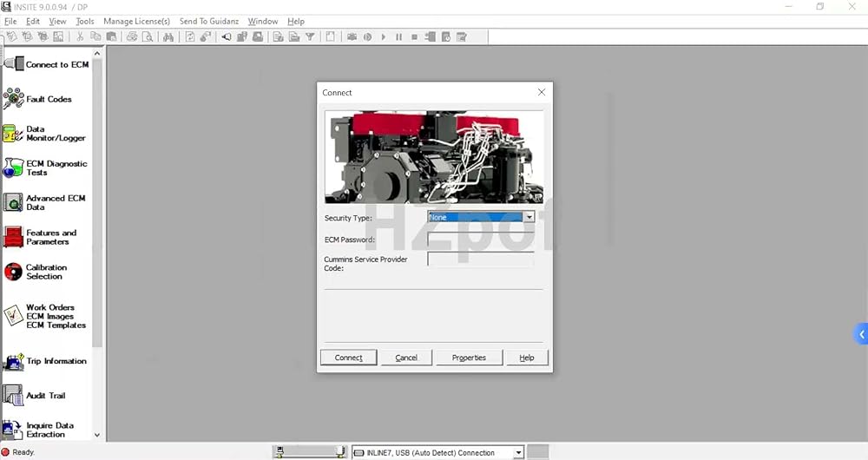Click the Play toolbar button
Screen dimensions: 868x460
pos(383,37)
